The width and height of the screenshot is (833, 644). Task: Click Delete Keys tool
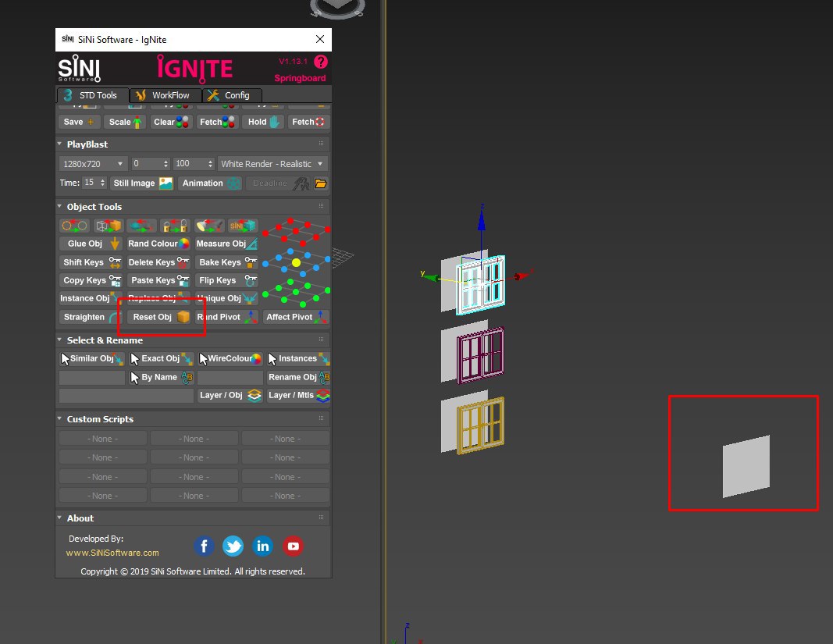coord(158,262)
